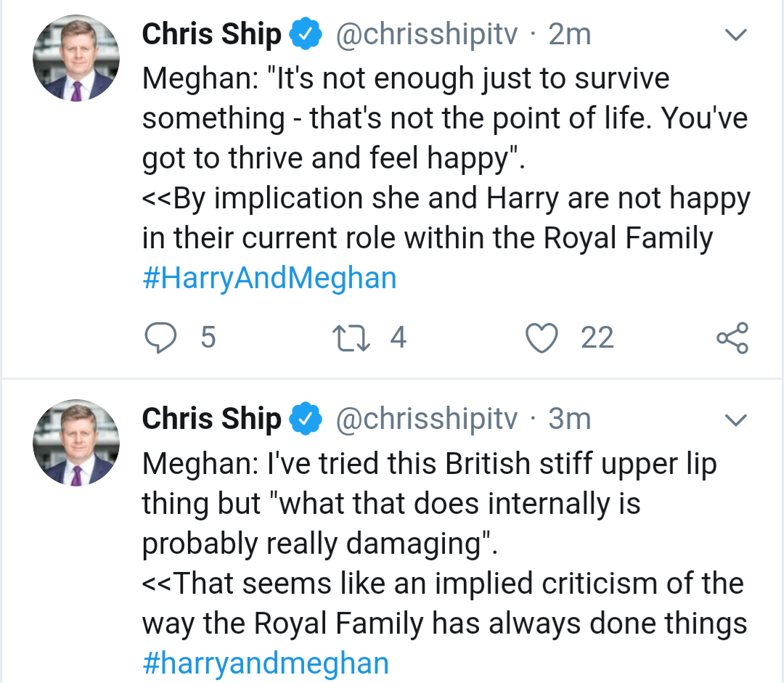Screen dimensions: 784x683
Task: Open the #HarryAndMeghan hashtag link
Action: [x=269, y=279]
